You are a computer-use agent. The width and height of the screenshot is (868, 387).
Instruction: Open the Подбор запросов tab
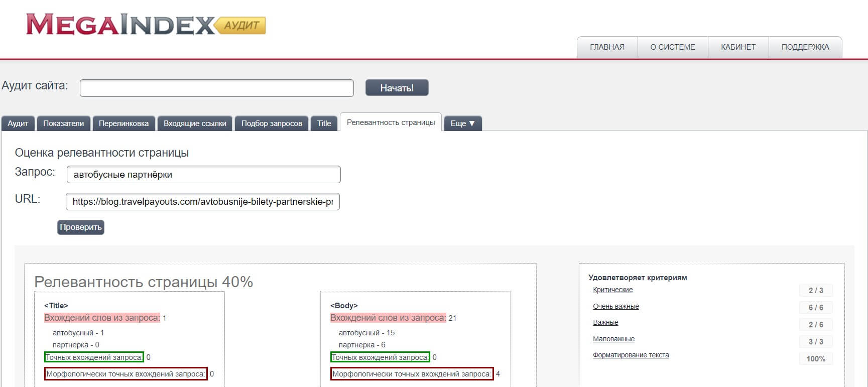[x=272, y=123]
